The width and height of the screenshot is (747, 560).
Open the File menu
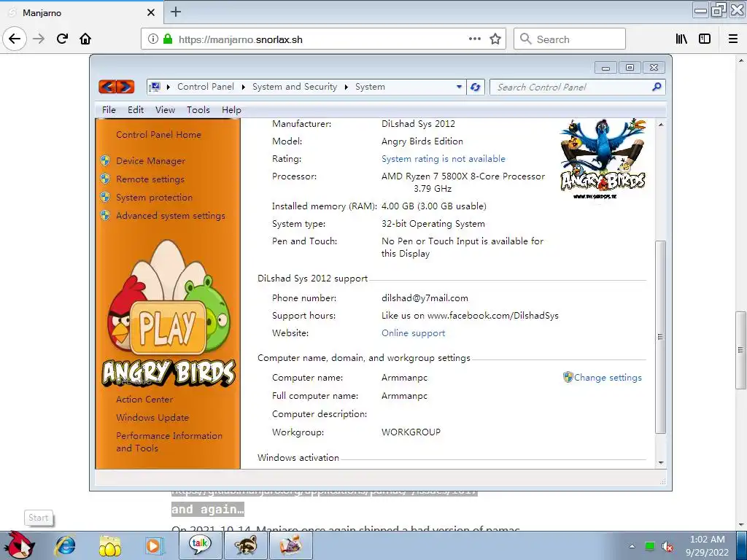[109, 110]
